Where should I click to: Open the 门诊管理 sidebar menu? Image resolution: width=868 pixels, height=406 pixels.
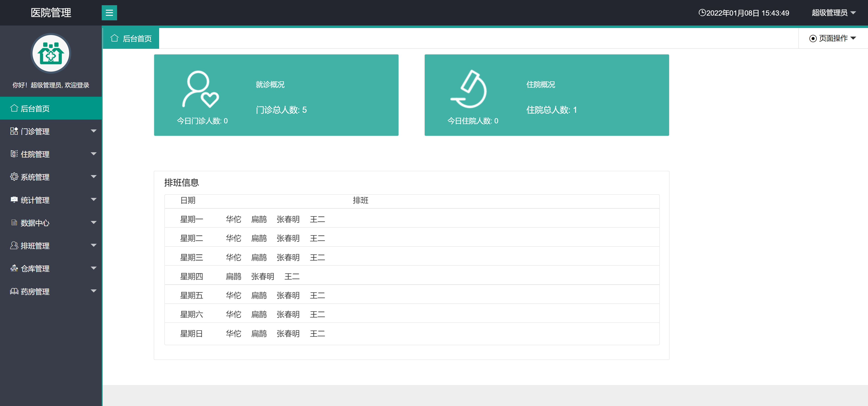click(51, 131)
